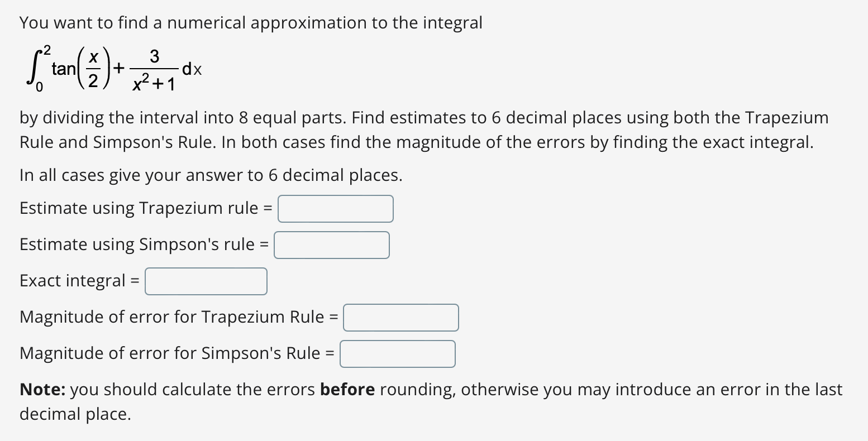Click the Simpson's rule estimate input field
The image size is (868, 441).
pyautogui.click(x=331, y=245)
